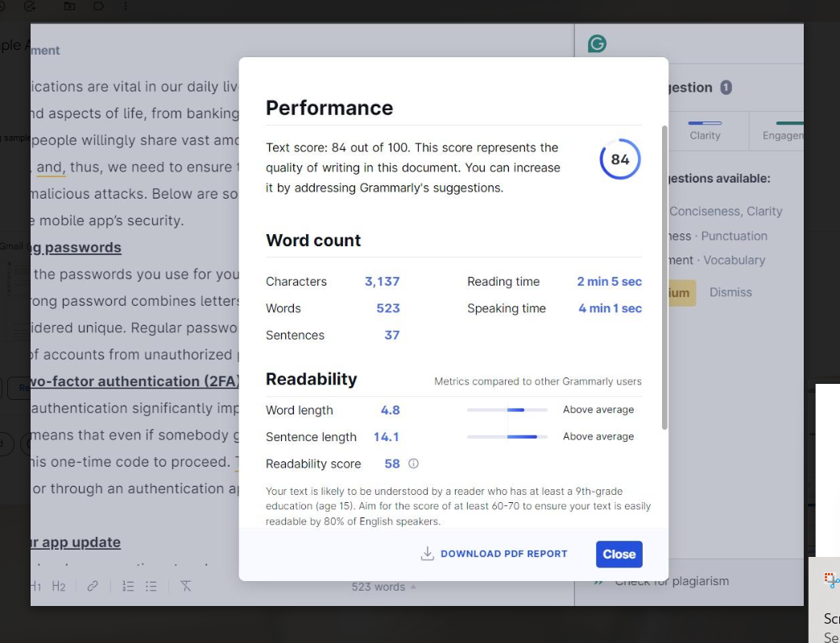The image size is (840, 643).
Task: Click the 'Performance' dialog heading
Action: pyautogui.click(x=329, y=108)
